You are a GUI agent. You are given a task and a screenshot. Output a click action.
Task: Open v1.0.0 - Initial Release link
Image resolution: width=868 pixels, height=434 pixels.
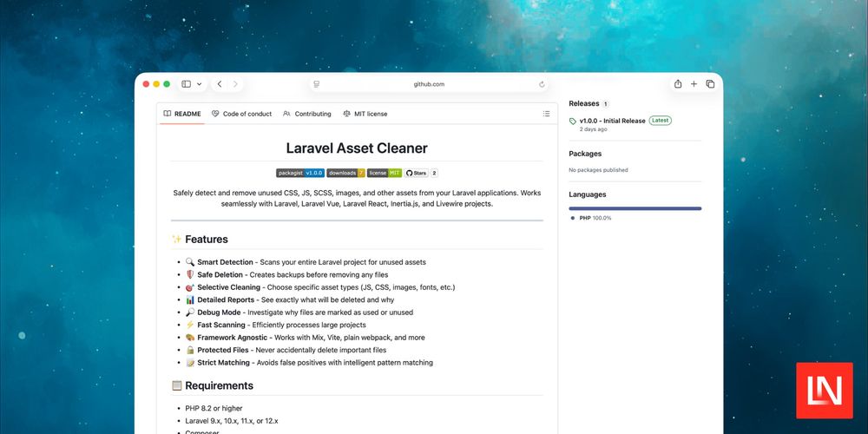tap(612, 121)
